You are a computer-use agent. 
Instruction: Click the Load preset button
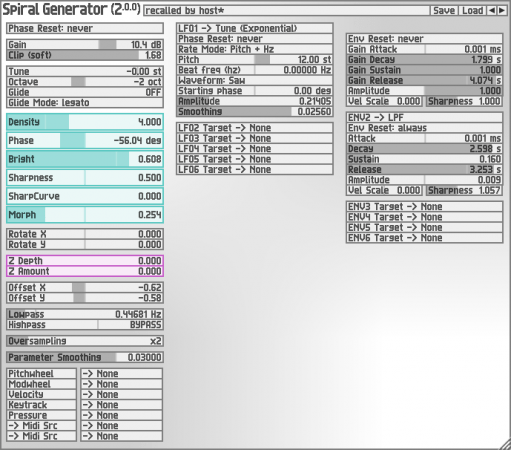[473, 10]
